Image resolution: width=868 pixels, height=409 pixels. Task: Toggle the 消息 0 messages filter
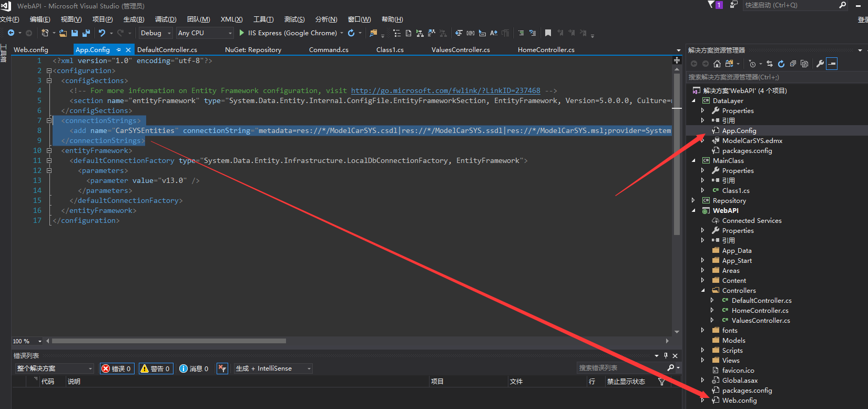click(x=194, y=369)
